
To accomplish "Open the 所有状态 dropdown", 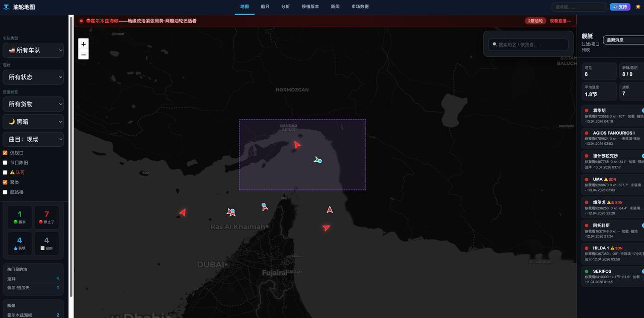I will pyautogui.click(x=33, y=77).
